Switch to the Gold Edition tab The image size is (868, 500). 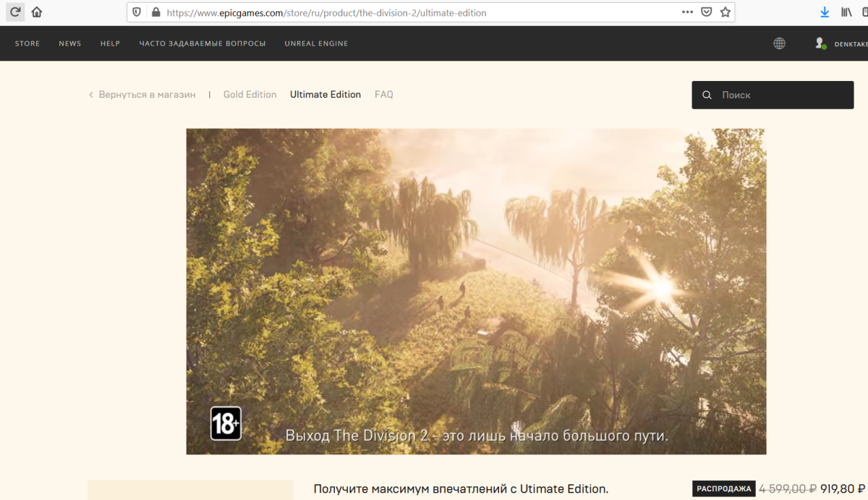250,95
